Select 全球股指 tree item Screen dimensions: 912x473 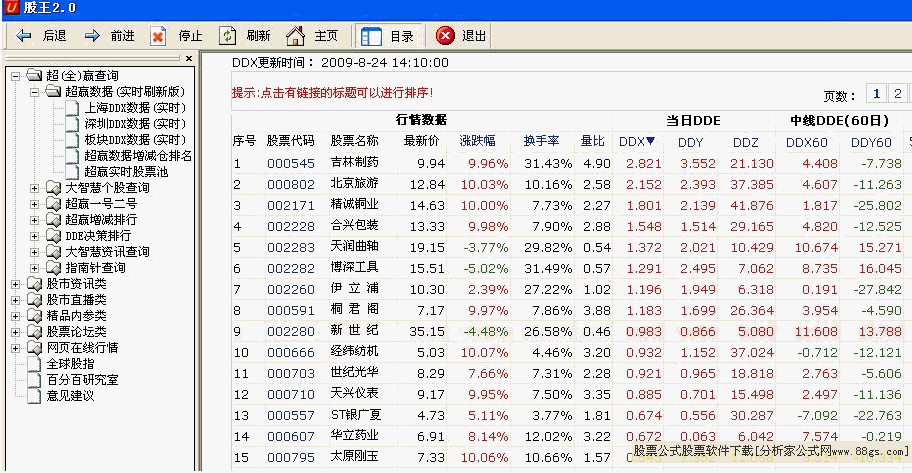coord(70,364)
